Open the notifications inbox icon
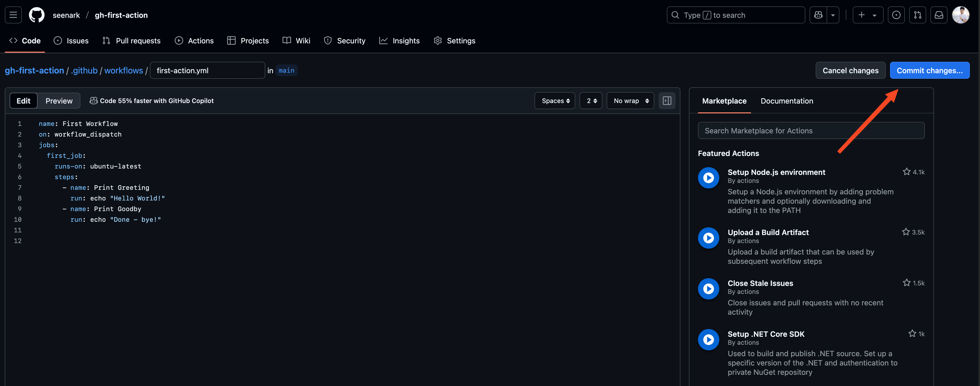The height and width of the screenshot is (386, 980). pyautogui.click(x=938, y=15)
